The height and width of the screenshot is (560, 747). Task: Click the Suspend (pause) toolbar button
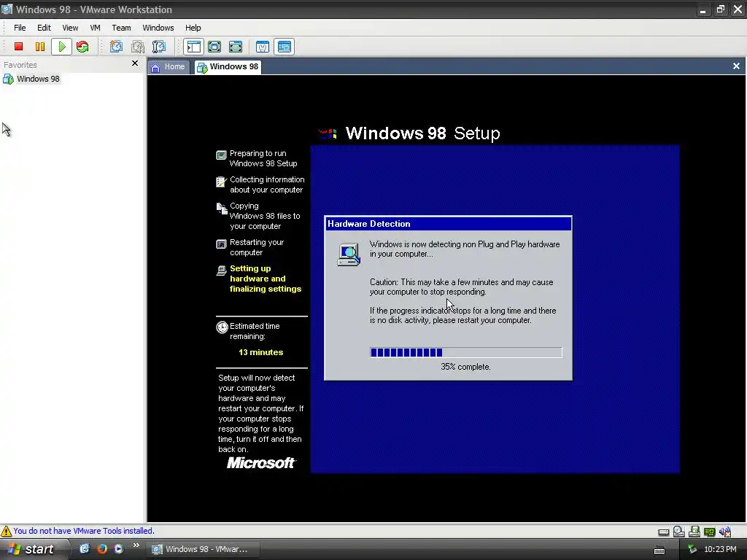(40, 47)
